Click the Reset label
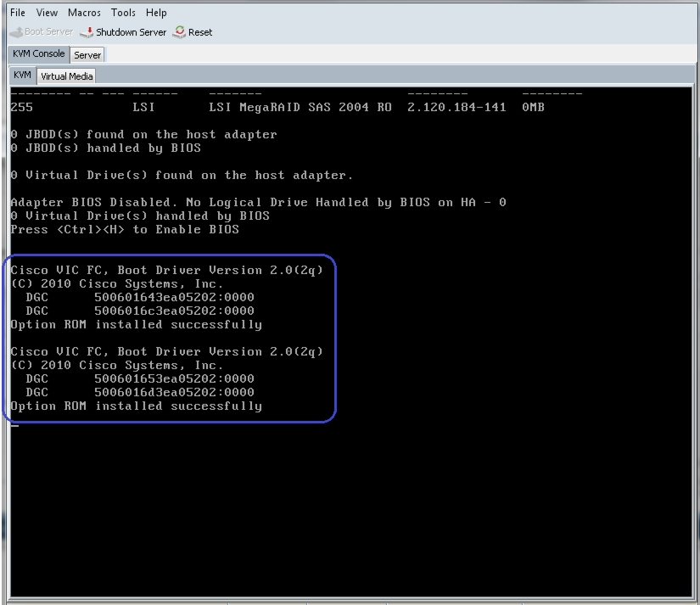Image resolution: width=700 pixels, height=605 pixels. (200, 32)
